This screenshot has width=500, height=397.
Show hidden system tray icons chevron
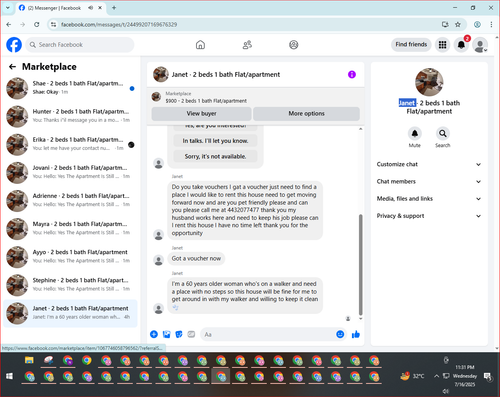(x=436, y=376)
